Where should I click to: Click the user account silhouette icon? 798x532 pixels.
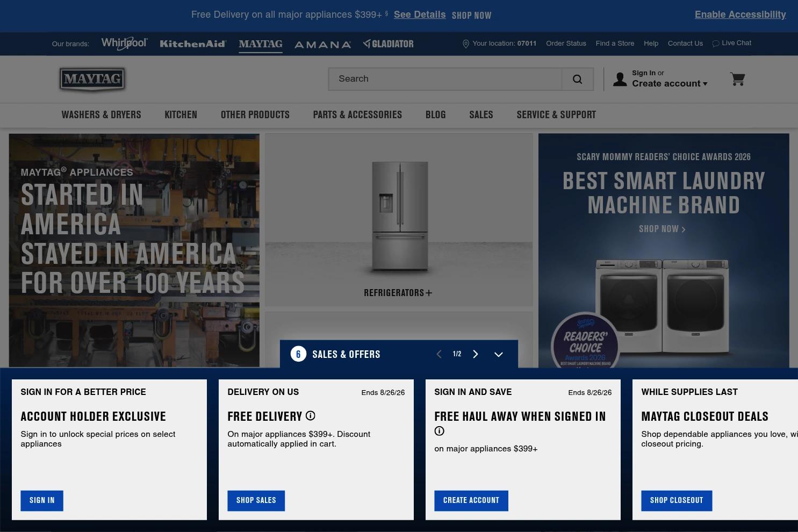pos(620,79)
